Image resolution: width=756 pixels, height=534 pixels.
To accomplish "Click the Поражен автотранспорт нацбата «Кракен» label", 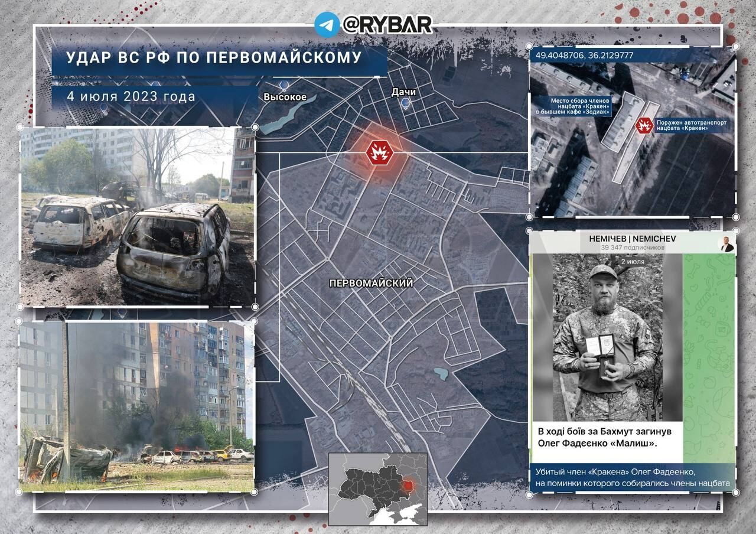I will (691, 125).
